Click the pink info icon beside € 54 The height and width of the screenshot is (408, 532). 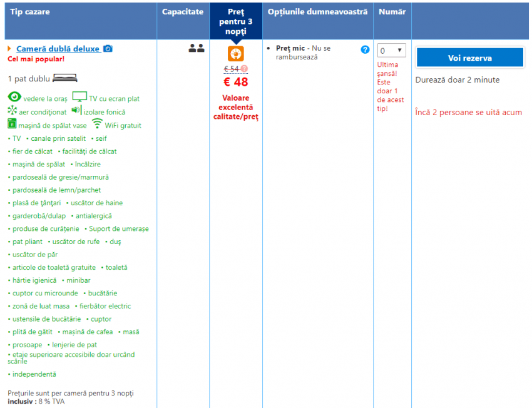245,69
